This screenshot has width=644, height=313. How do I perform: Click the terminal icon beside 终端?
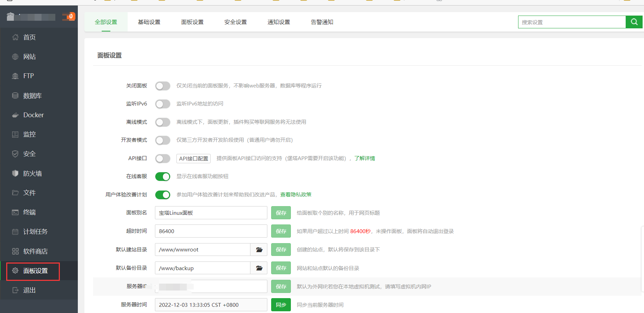(x=15, y=212)
